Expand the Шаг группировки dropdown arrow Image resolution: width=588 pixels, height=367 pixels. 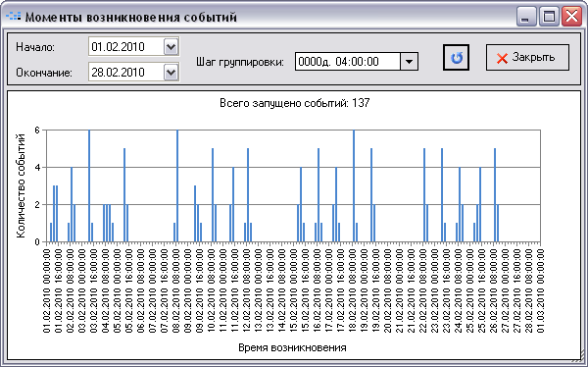[x=409, y=61]
